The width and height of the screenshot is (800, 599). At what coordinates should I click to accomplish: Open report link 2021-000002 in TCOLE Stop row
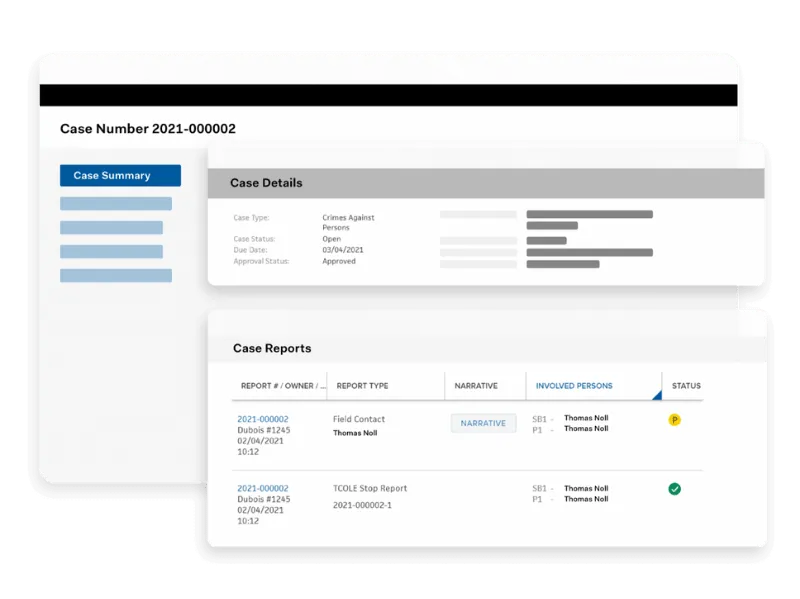(263, 488)
